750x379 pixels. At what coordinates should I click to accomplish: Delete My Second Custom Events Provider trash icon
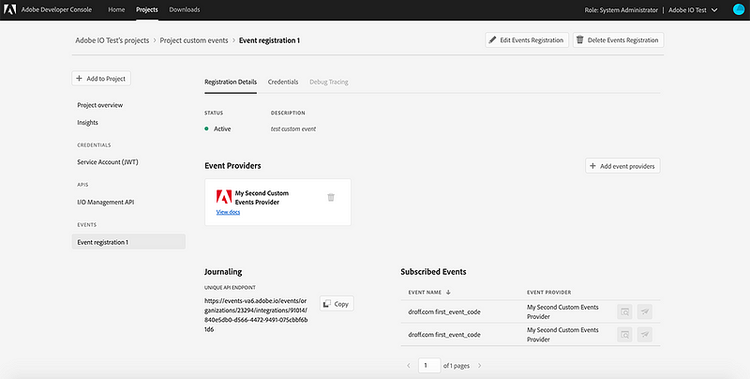[x=331, y=198]
